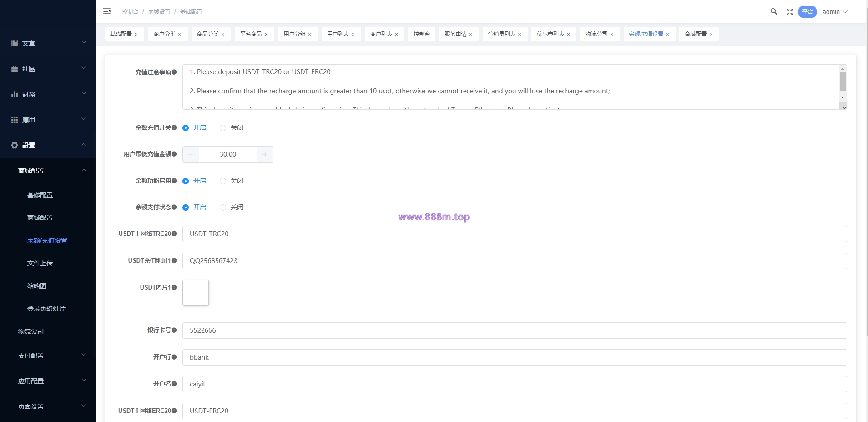Focus the 银行卡号 input field
The height and width of the screenshot is (422, 868).
(x=515, y=330)
